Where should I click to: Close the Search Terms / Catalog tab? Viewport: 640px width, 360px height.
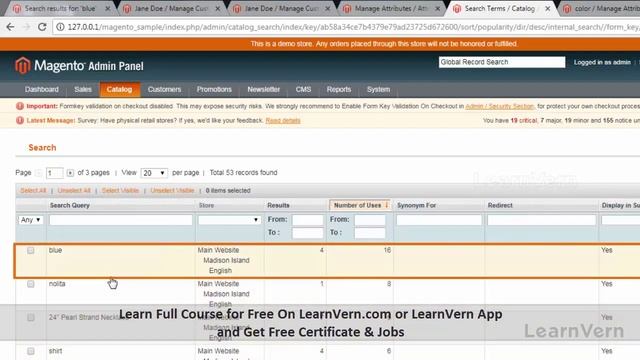[x=548, y=9]
